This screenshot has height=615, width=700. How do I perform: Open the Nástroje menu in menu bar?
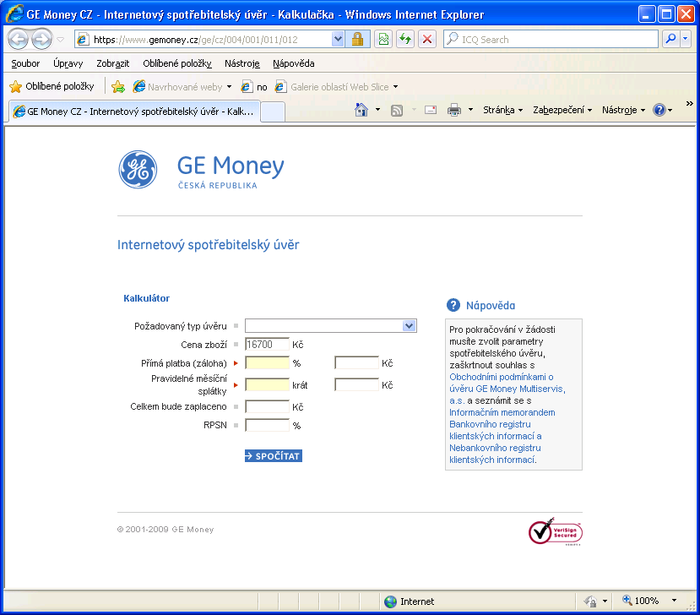tap(242, 63)
